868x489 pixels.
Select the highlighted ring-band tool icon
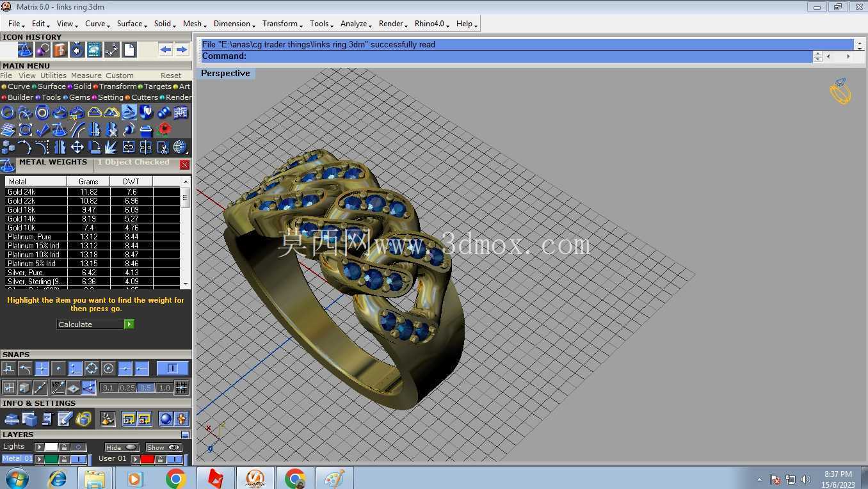(129, 113)
